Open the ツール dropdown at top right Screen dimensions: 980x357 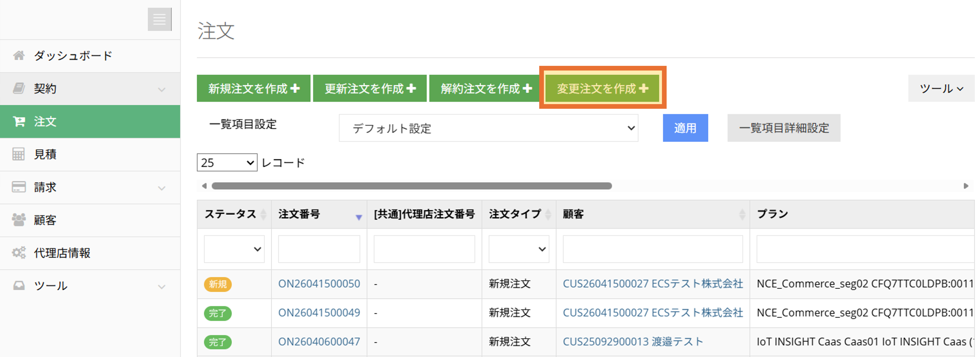pos(941,89)
